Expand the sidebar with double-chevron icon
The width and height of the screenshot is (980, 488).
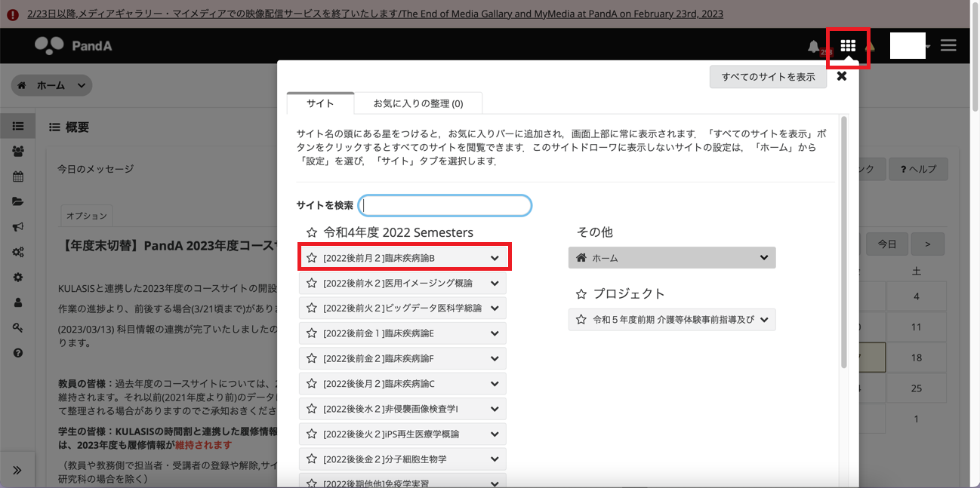tap(17, 471)
